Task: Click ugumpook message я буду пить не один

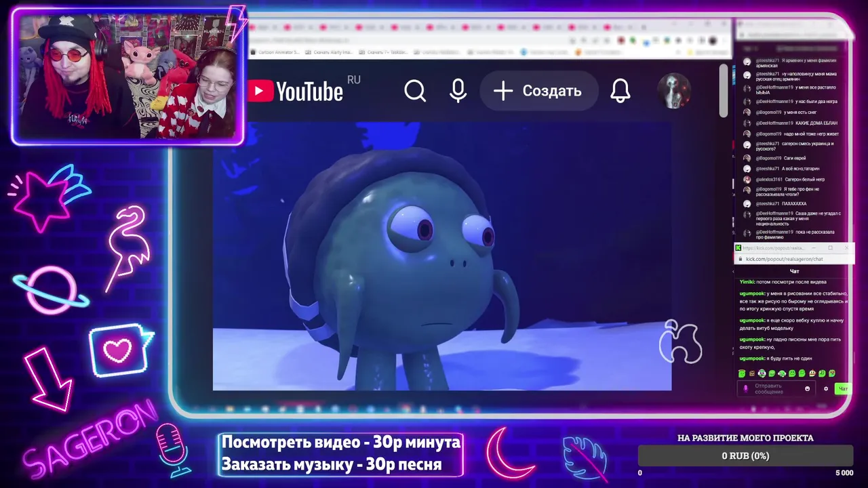Action: pyautogui.click(x=775, y=359)
